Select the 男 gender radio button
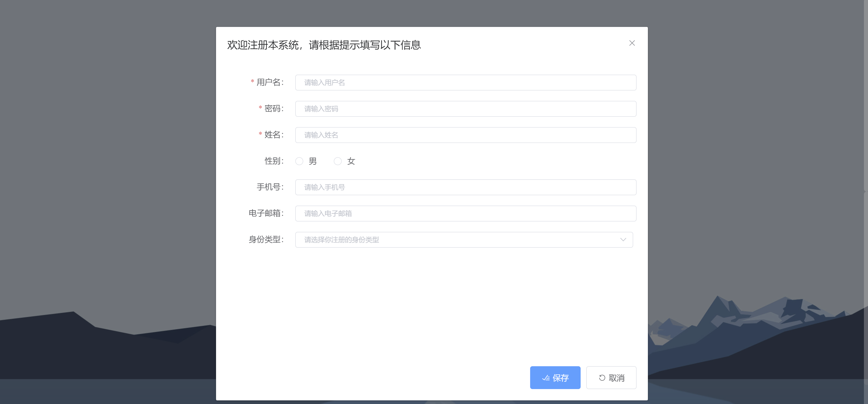The height and width of the screenshot is (404, 868). (x=299, y=161)
